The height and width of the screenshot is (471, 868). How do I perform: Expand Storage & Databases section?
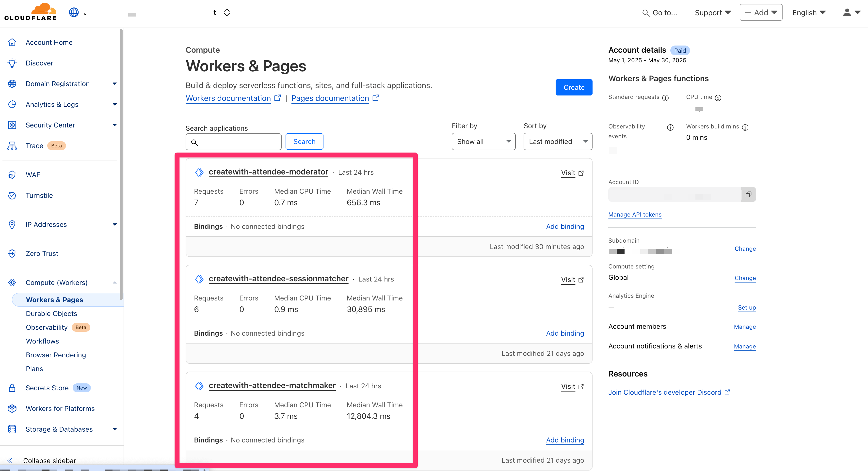[114, 429]
